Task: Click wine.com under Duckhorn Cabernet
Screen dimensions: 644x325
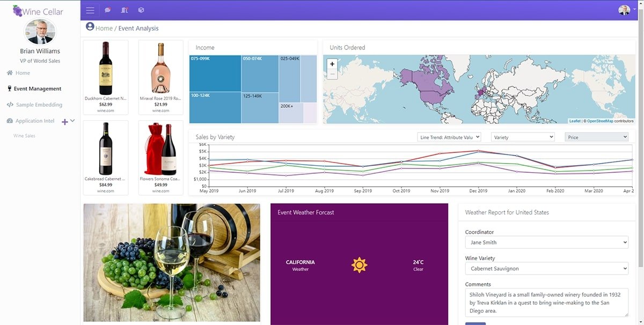Action: 106,110
